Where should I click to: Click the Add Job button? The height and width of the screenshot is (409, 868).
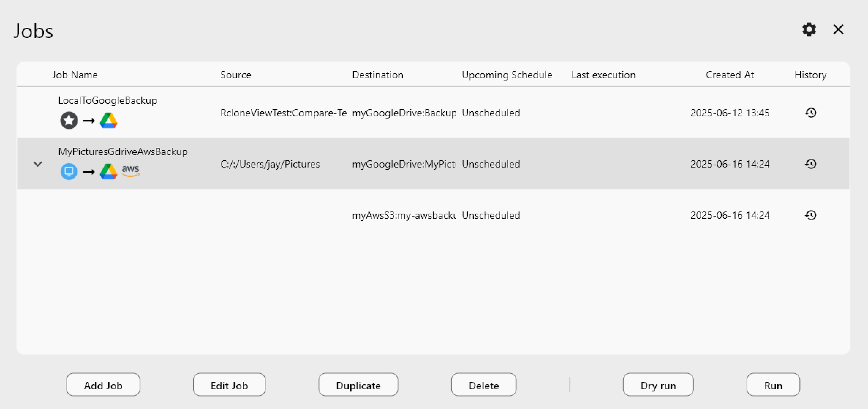103,384
